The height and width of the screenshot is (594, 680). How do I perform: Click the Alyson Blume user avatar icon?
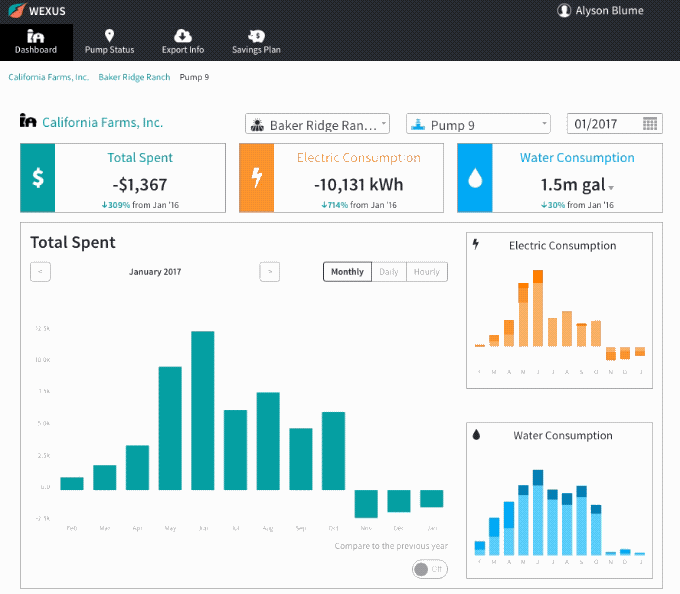pos(564,10)
